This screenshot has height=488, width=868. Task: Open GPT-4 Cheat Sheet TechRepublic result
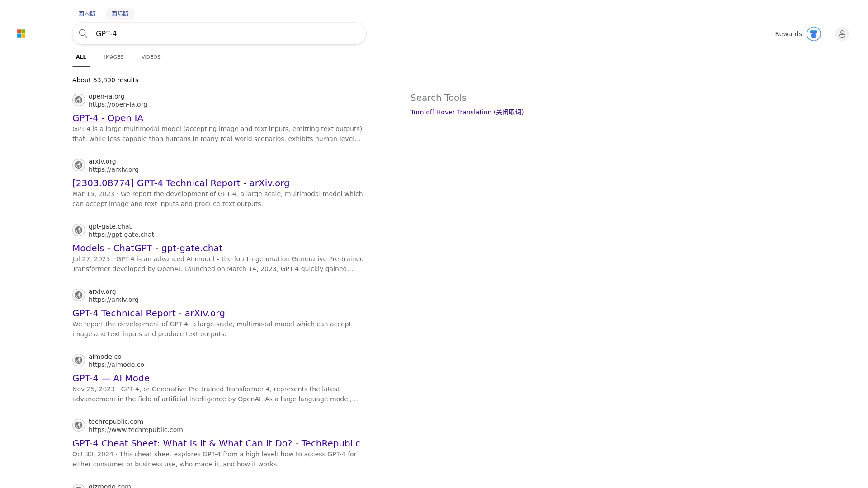click(x=216, y=443)
